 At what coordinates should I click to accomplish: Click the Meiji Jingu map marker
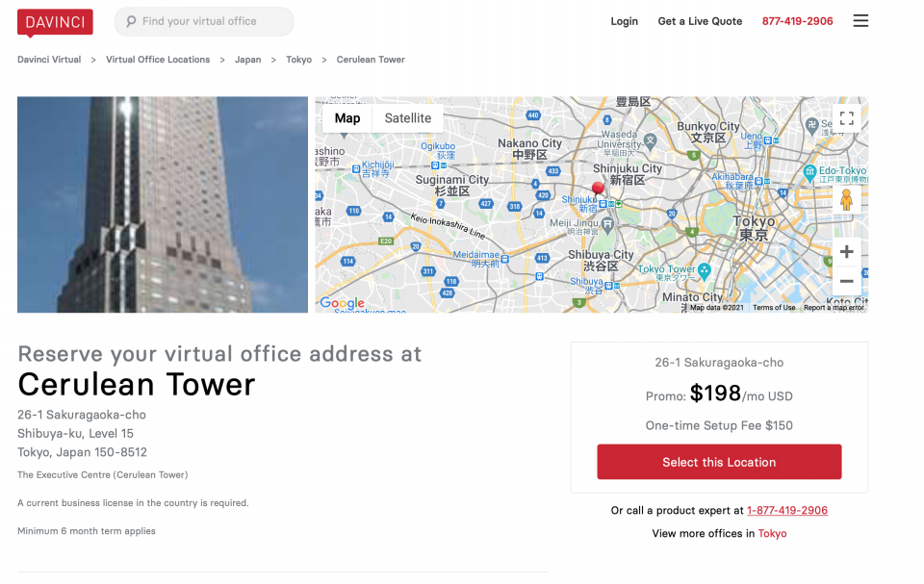tap(607, 224)
